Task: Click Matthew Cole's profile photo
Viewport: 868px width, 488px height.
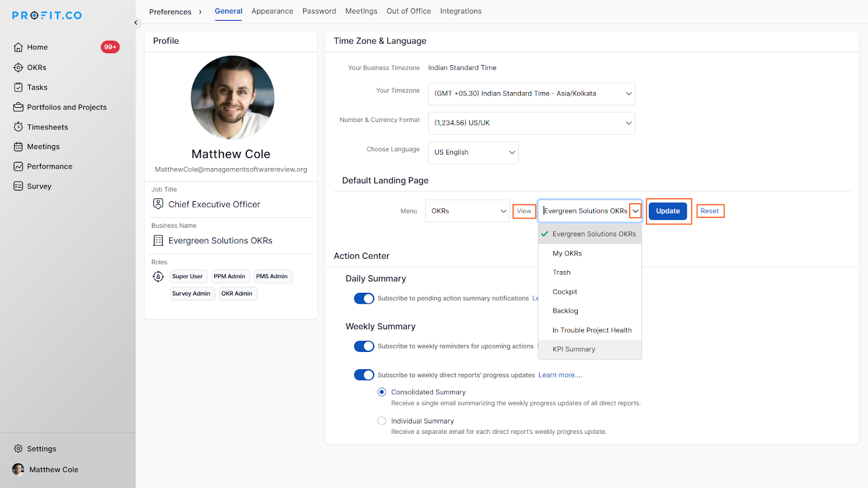Action: pos(232,98)
